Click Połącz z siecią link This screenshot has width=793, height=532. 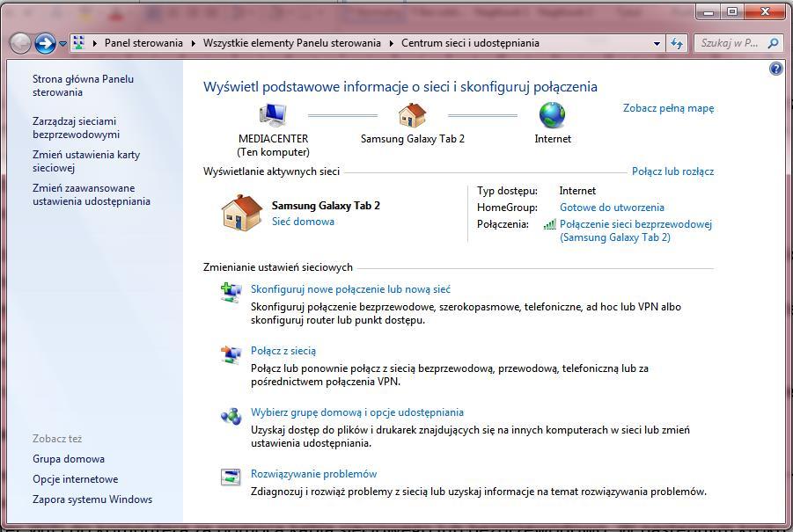(283, 351)
